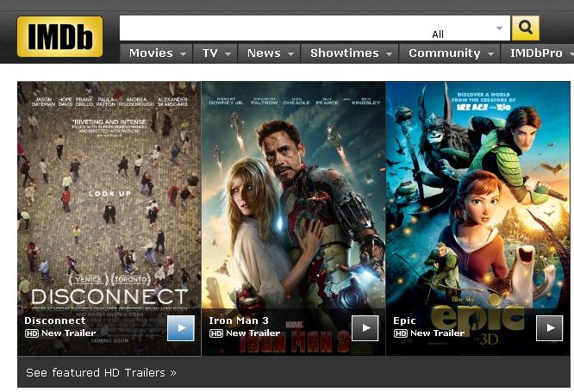Viewport: 574px width, 392px height.
Task: Click New Trailer text under Epic
Action: [438, 333]
